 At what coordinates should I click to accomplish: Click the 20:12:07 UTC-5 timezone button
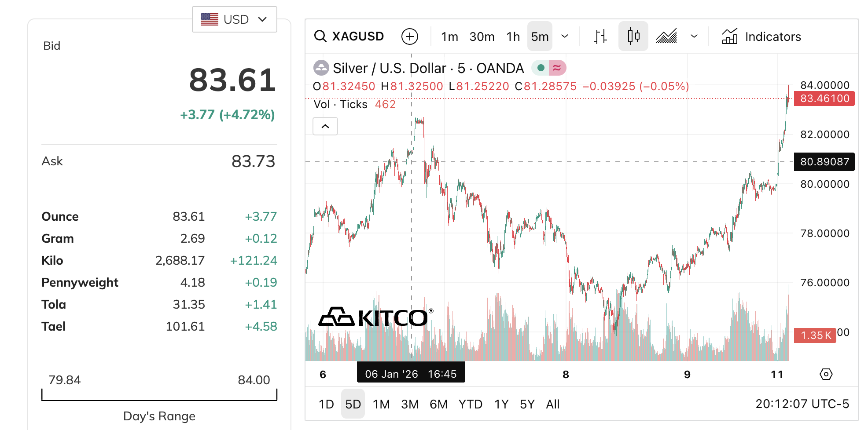802,404
